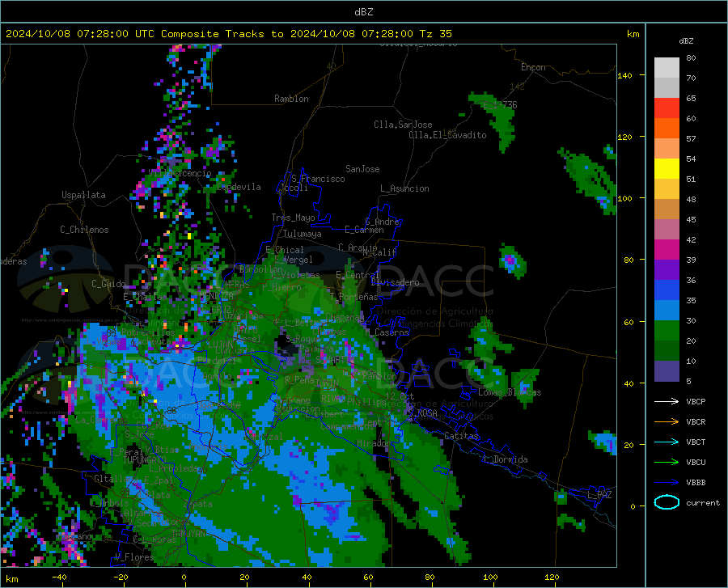Click the 'VBCU' legend label
The height and width of the screenshot is (588, 728).
tap(696, 463)
